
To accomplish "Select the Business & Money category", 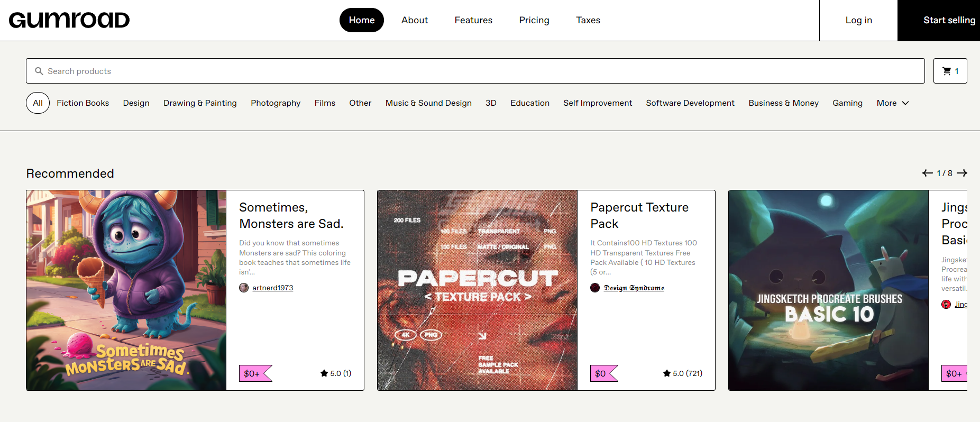I will click(x=784, y=103).
